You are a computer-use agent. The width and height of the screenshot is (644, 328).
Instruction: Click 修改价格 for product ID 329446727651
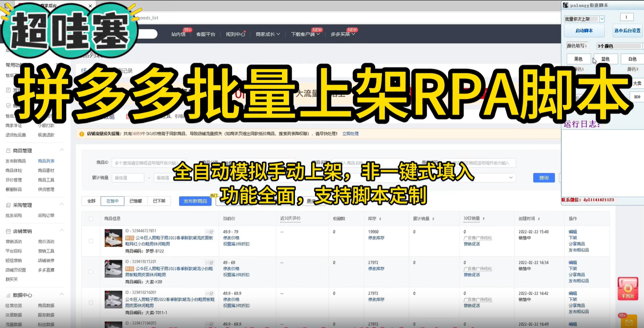[x=231, y=238]
